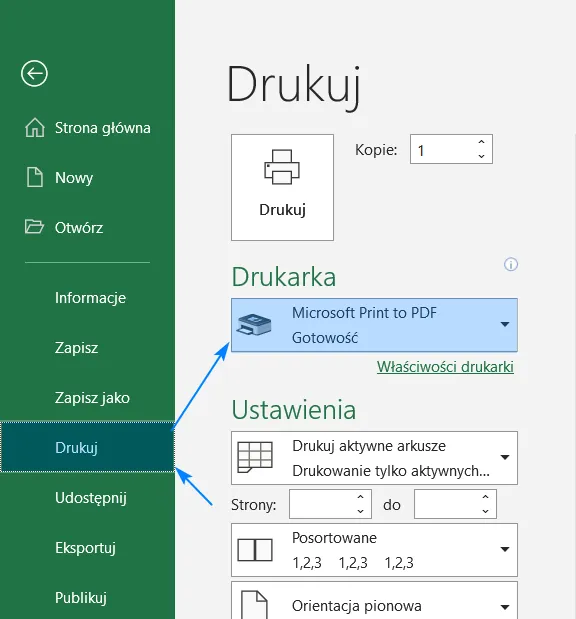The image size is (576, 619).
Task: Increase the Strony start page value
Action: [x=360, y=497]
